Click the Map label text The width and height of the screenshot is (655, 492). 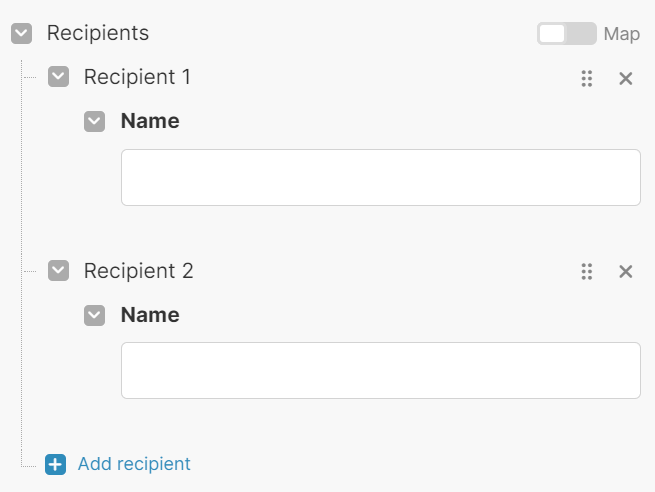coord(621,34)
